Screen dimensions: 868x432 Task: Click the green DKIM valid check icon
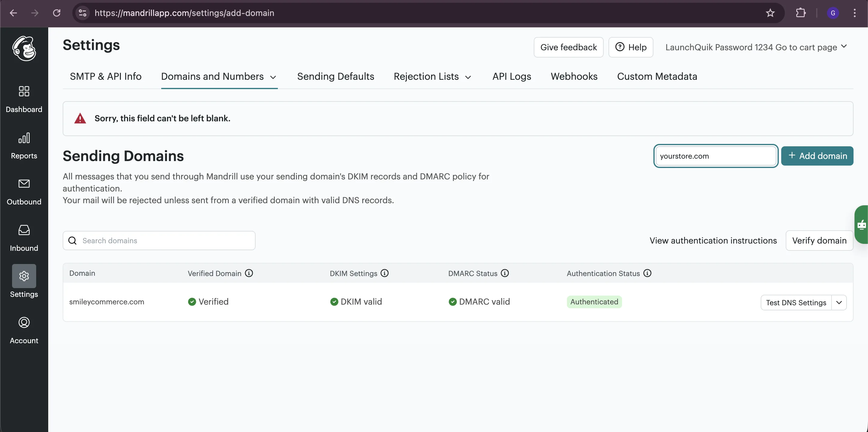(x=334, y=302)
